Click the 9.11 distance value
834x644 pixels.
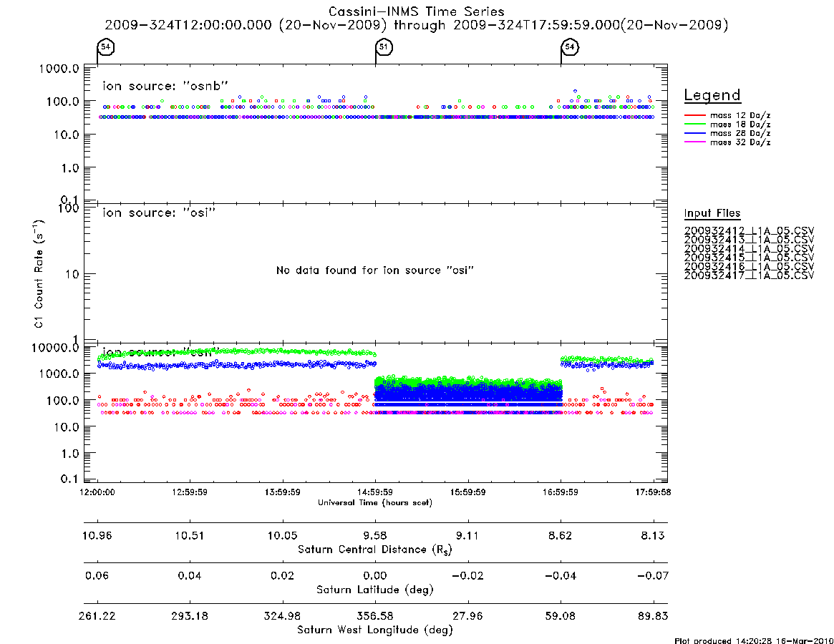pyautogui.click(x=467, y=535)
